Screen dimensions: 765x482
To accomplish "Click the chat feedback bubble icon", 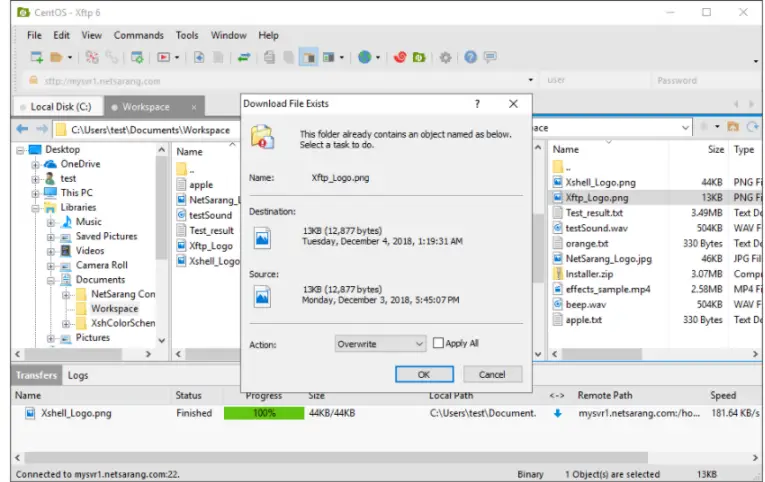I will coord(490,57).
